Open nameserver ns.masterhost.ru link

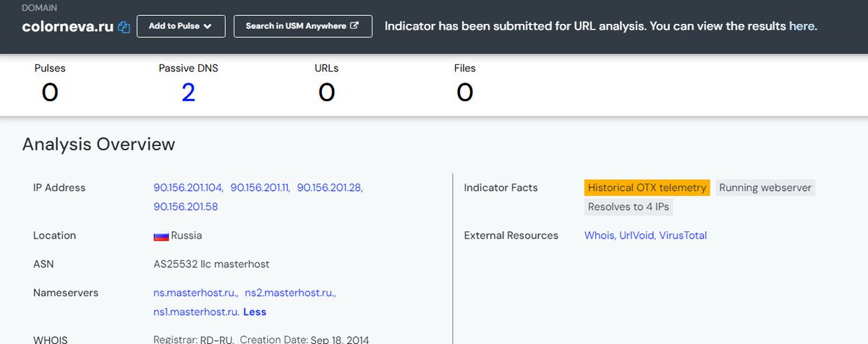195,293
